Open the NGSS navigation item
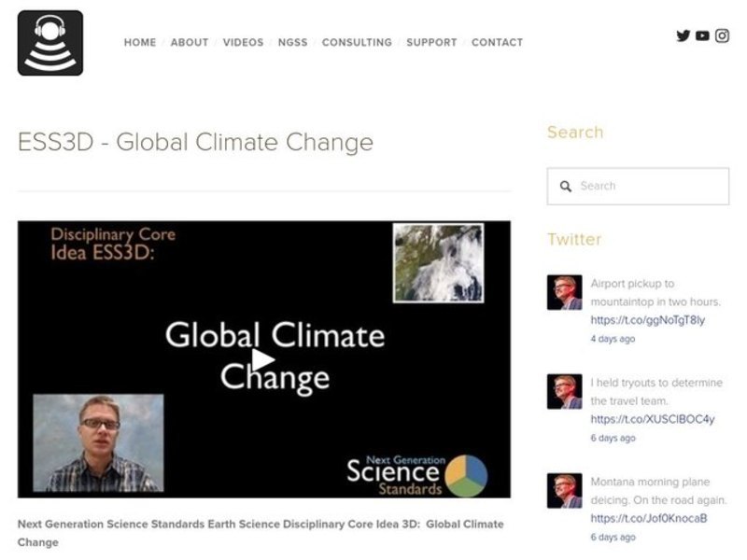This screenshot has width=747, height=560. coord(292,42)
